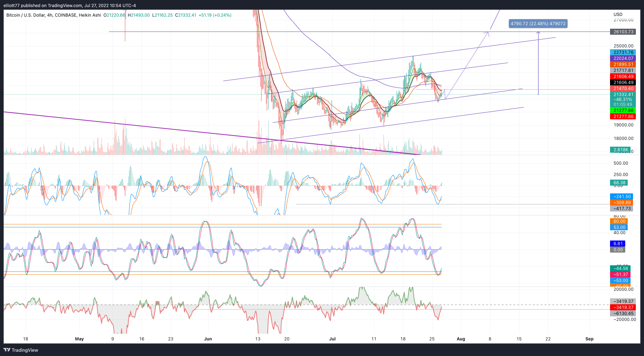Click the measurement label 4790.72 (22.48%) 479072

[x=538, y=24]
